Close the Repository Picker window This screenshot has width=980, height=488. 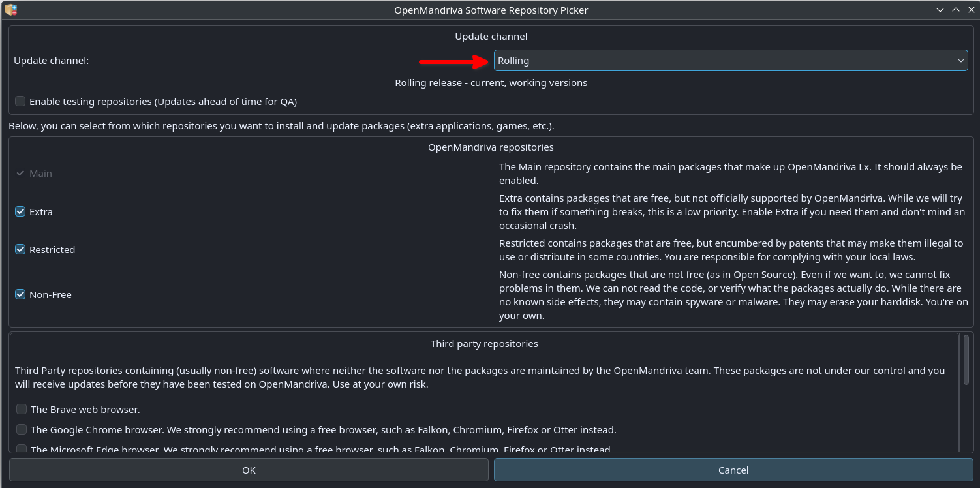tap(971, 10)
